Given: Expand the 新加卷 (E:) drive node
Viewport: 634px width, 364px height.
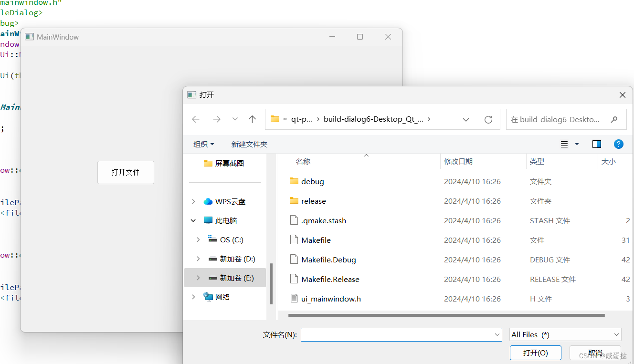Looking at the screenshot, I should click(x=198, y=278).
